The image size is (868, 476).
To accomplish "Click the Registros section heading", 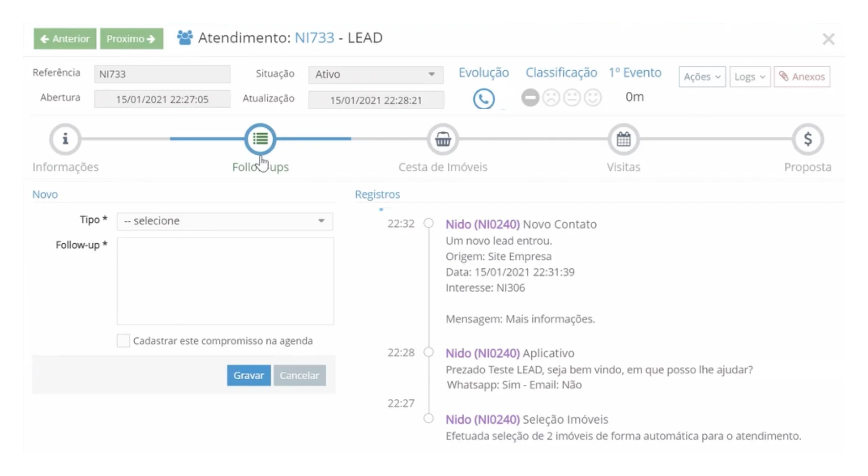I will point(377,194).
